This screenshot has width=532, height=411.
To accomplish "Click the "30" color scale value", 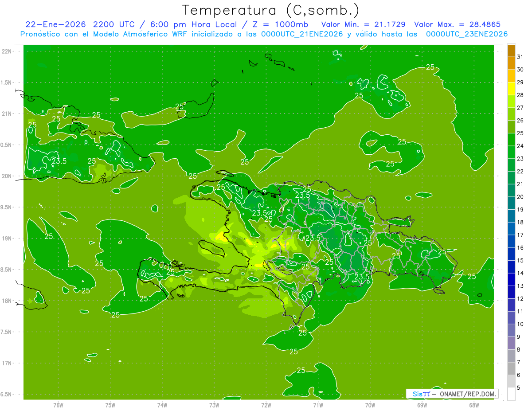I will pos(520,70).
